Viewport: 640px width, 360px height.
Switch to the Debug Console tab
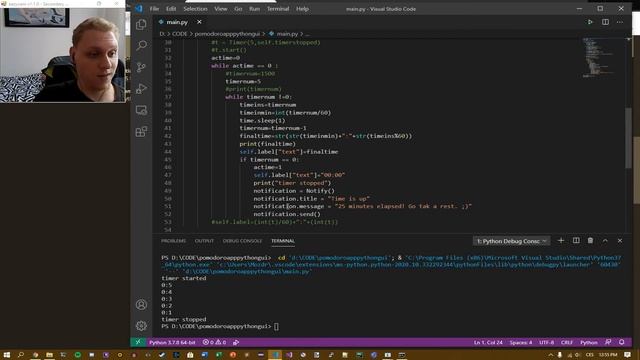242,241
